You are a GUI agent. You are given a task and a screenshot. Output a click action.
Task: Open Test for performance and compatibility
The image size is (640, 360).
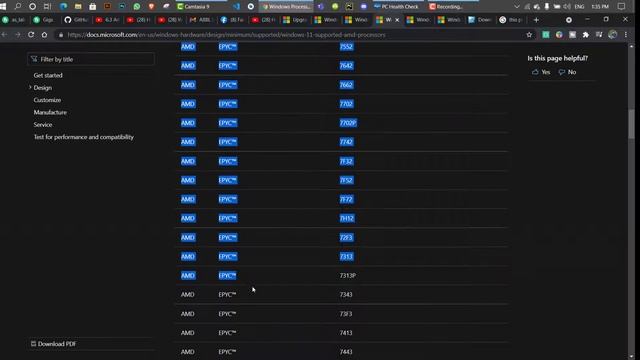[84, 137]
